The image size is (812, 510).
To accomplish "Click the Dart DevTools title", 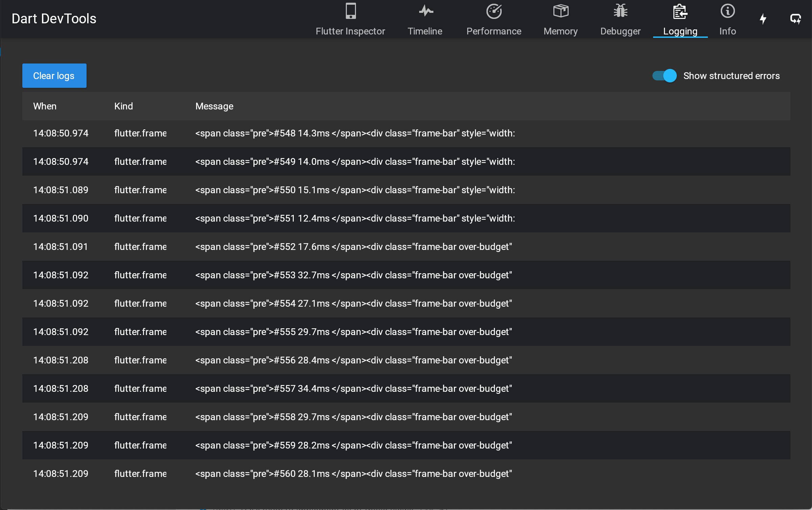I will (54, 19).
